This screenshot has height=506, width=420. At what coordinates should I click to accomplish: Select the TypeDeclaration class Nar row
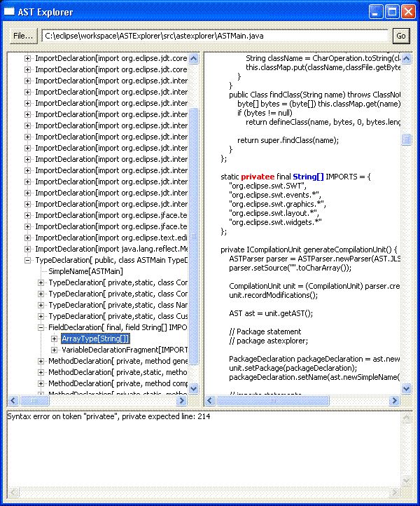coord(118,305)
